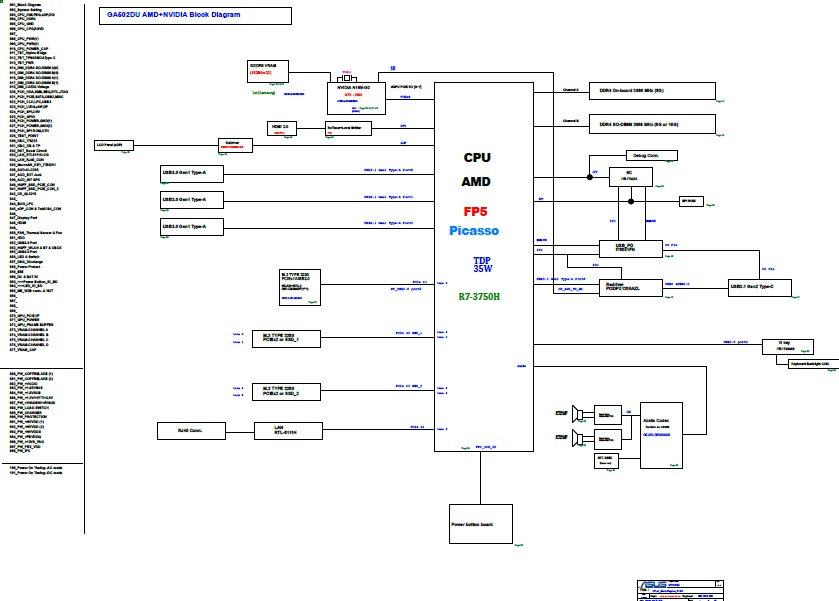Image resolution: width=839 pixels, height=601 pixels.
Task: Select 101_Power On Timing-DC mode entry
Action: [x=36, y=473]
